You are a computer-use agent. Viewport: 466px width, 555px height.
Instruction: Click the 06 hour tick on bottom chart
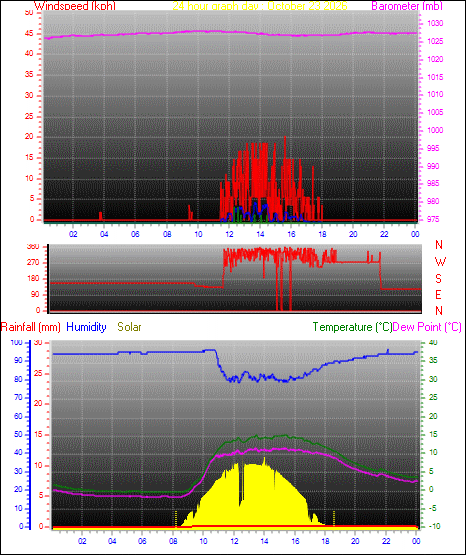[142, 541]
